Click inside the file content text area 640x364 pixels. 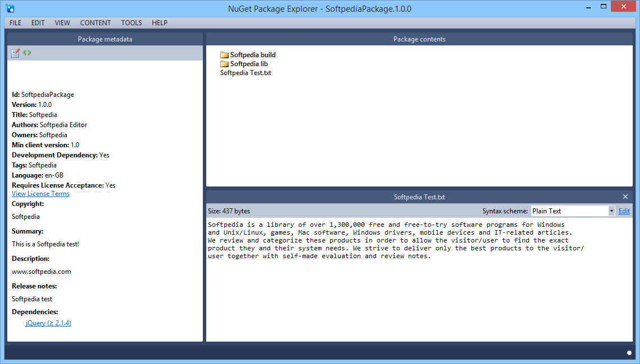419,280
